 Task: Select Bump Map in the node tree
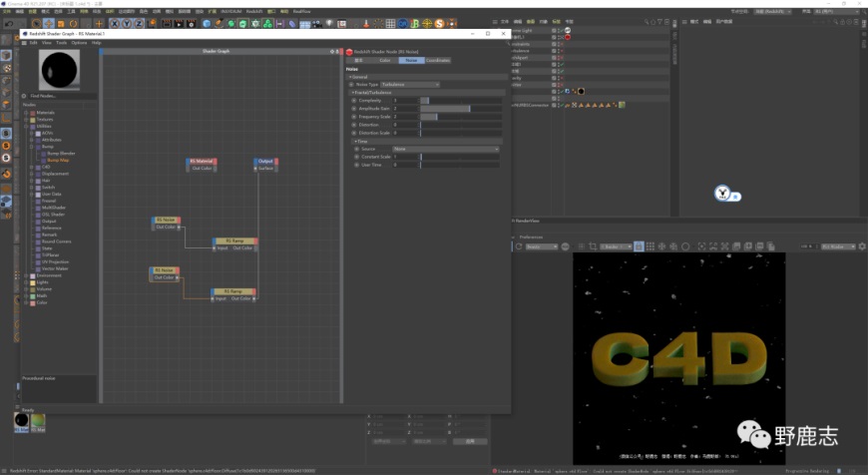tap(58, 160)
